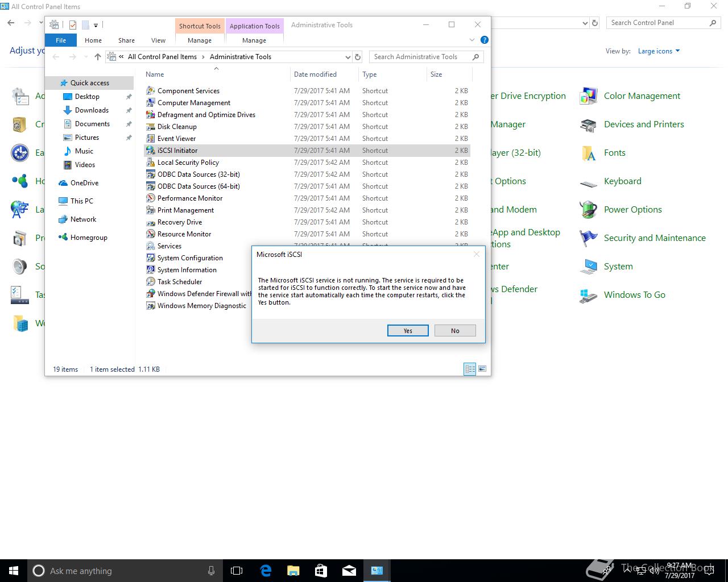Viewport: 728px width, 582px height.
Task: Open Manage tab under Application Tools
Action: 254,40
